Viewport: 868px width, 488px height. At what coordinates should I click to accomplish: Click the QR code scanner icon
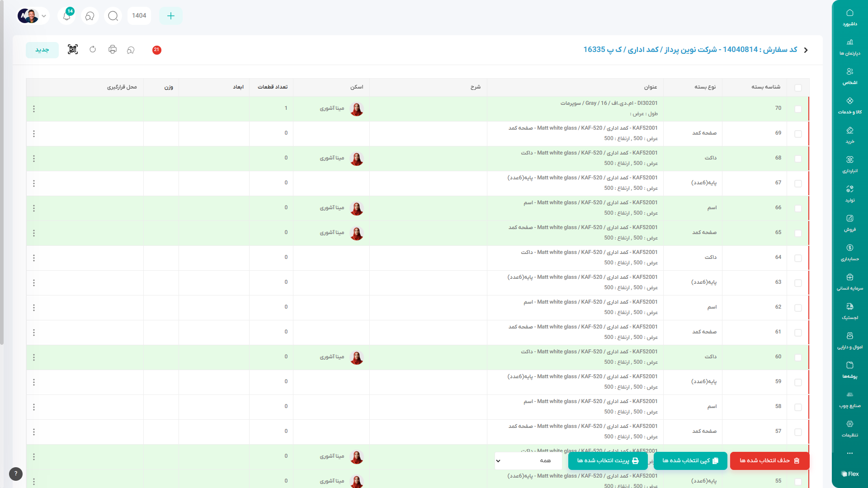point(73,50)
